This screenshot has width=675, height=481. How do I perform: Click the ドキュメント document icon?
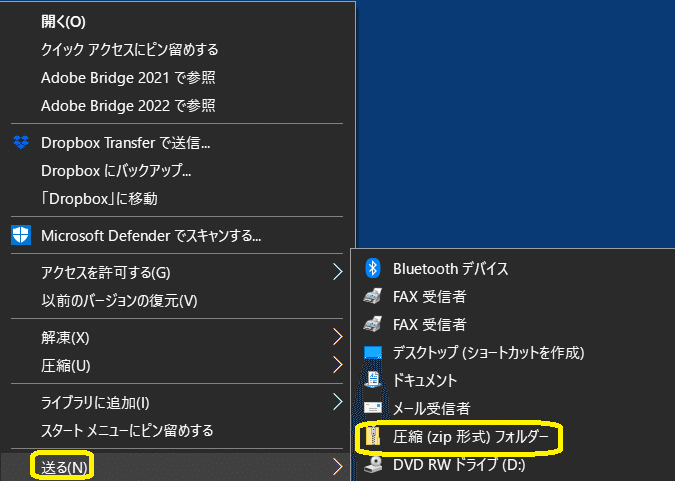373,380
